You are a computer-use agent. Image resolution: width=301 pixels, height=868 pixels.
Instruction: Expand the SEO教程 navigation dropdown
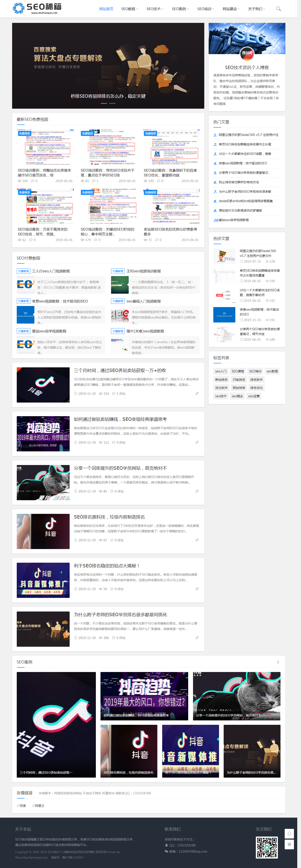130,9
